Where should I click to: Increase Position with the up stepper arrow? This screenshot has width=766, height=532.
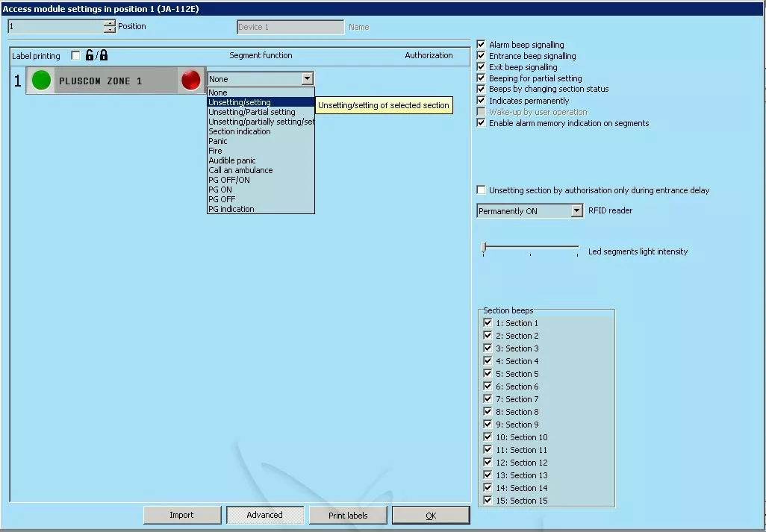tap(110, 23)
